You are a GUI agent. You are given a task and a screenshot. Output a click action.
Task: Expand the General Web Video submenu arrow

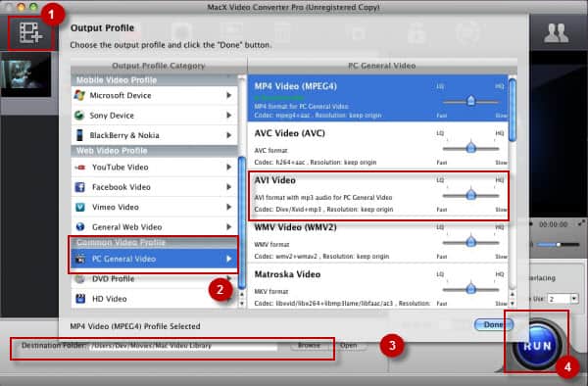[x=228, y=226]
